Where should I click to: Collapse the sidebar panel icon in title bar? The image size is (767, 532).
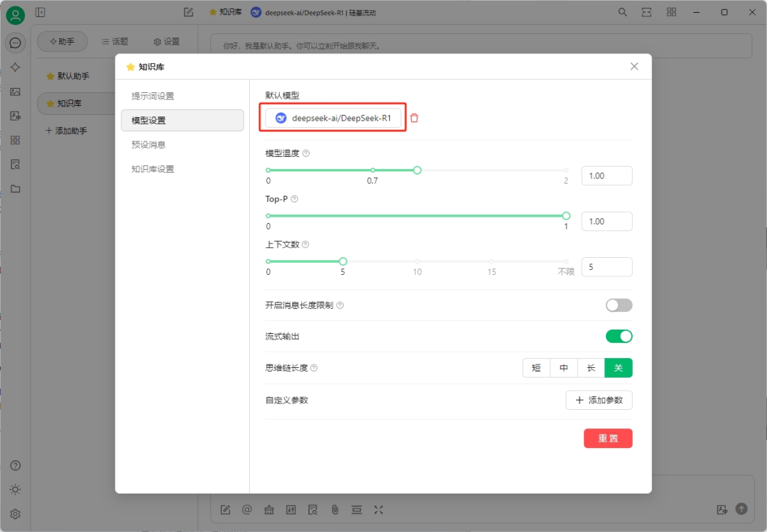40,12
